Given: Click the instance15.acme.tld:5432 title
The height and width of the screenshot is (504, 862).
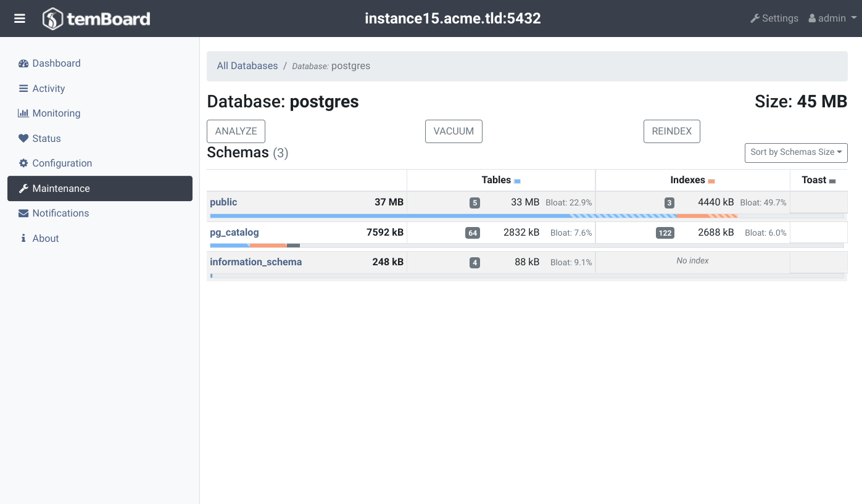Looking at the screenshot, I should click(453, 19).
